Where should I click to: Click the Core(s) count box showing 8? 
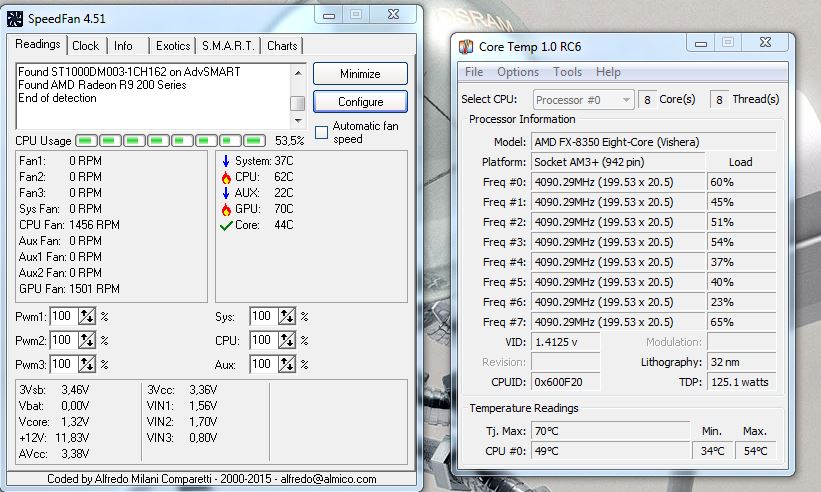648,99
